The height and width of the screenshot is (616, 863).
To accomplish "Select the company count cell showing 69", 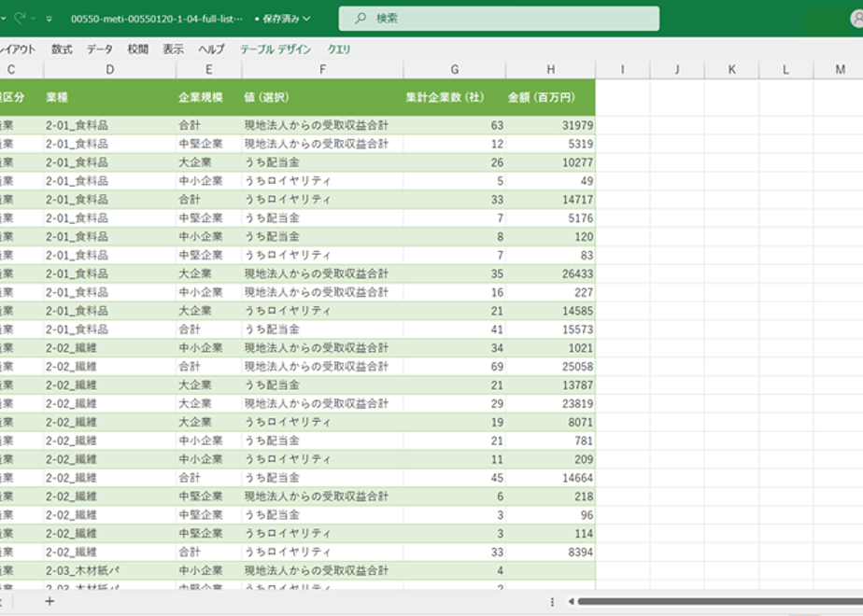I will point(455,367).
